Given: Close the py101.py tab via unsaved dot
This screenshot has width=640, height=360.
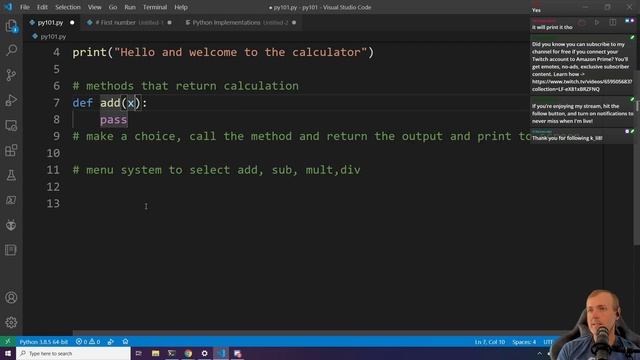Looking at the screenshot, I should pyautogui.click(x=72, y=22).
